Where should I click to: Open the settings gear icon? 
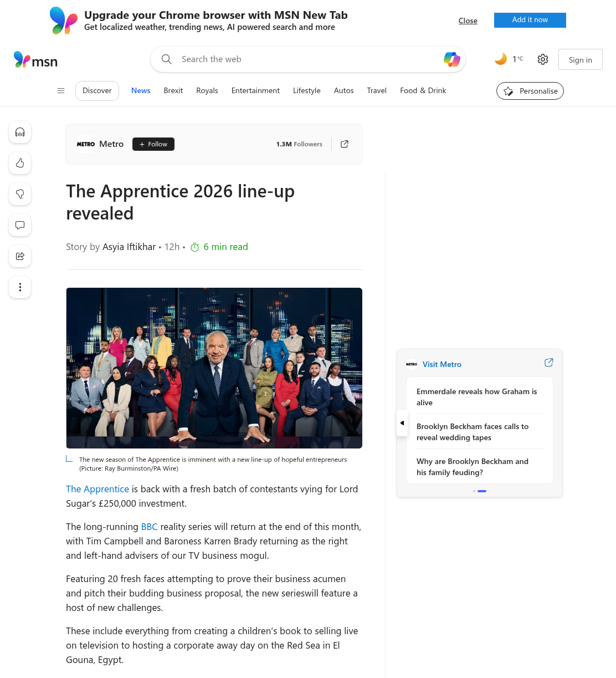(x=543, y=59)
